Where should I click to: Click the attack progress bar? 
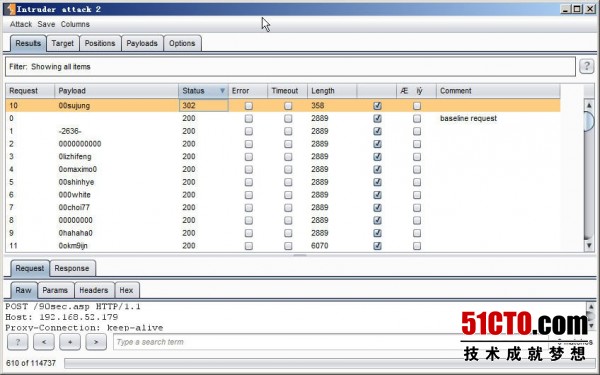coord(329,363)
